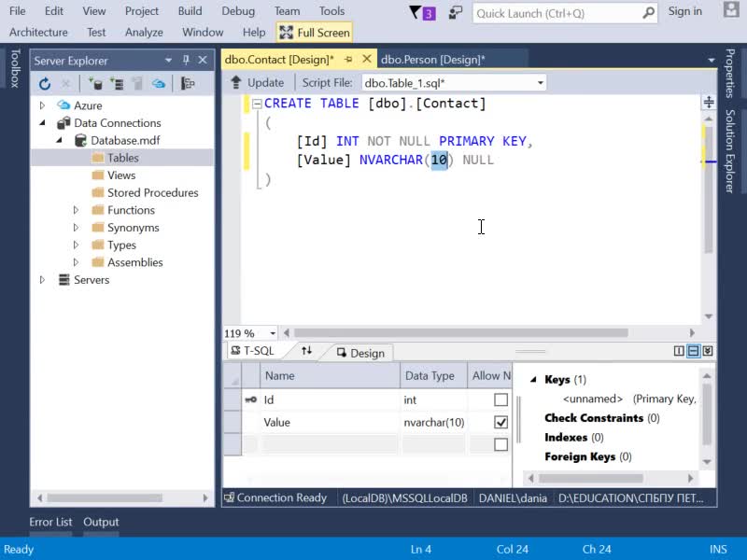This screenshot has width=747, height=560.
Task: Expand the Functions folder node
Action: (76, 210)
